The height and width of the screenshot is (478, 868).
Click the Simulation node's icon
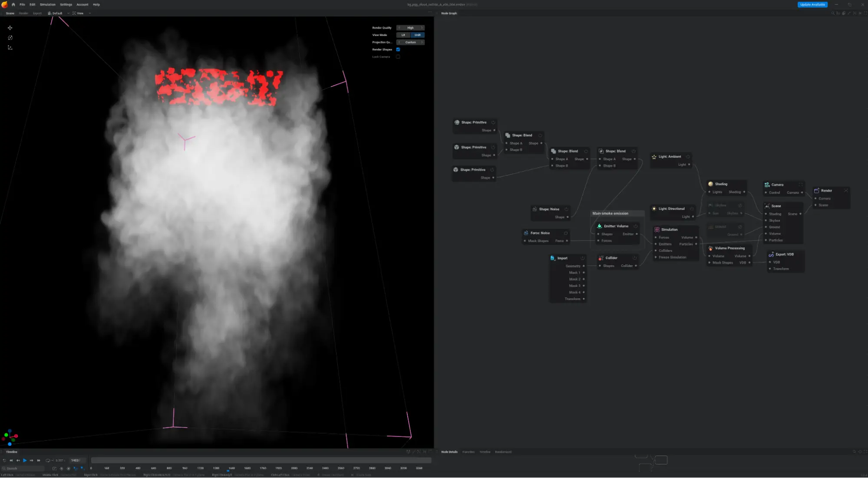pyautogui.click(x=657, y=230)
